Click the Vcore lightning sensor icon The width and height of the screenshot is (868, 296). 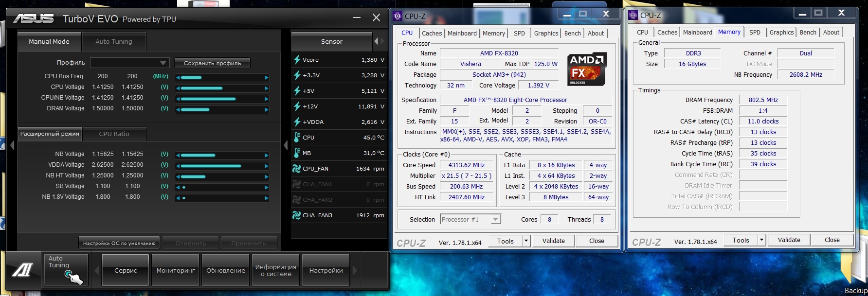click(297, 60)
